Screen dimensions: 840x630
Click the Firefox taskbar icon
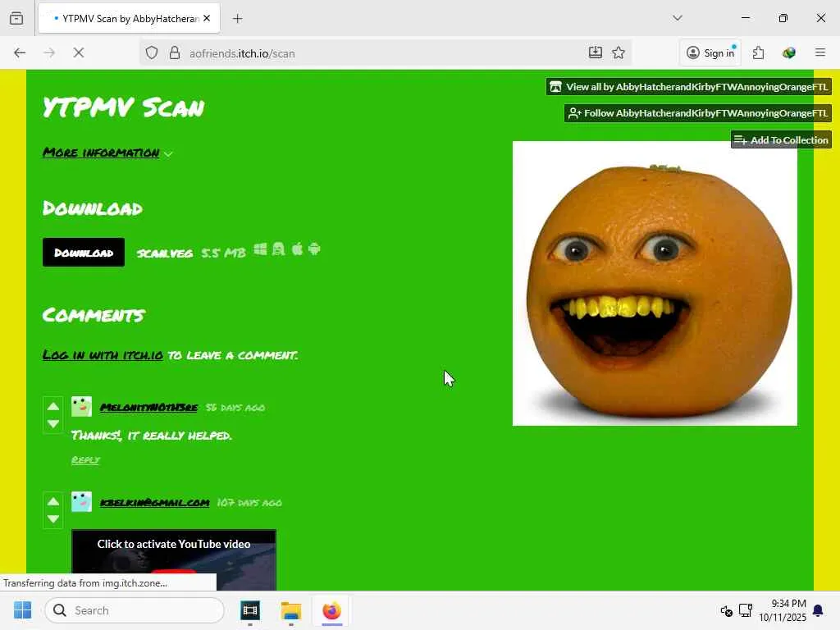click(331, 610)
